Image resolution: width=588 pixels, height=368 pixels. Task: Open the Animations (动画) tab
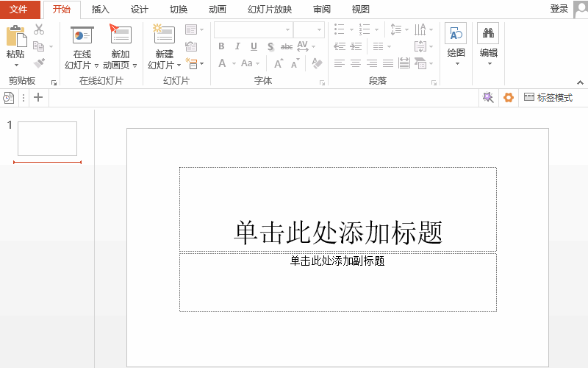tap(218, 10)
